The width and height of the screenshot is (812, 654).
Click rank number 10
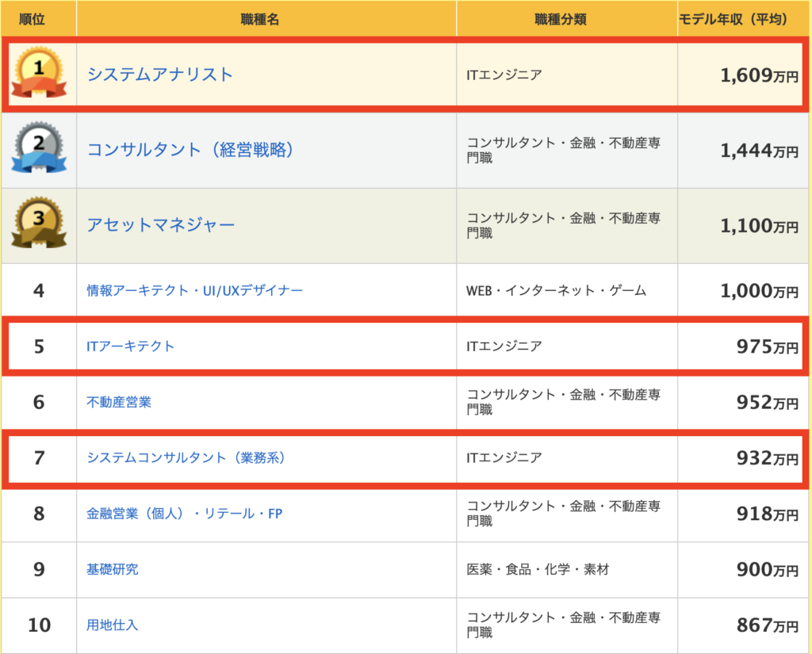pos(39,625)
